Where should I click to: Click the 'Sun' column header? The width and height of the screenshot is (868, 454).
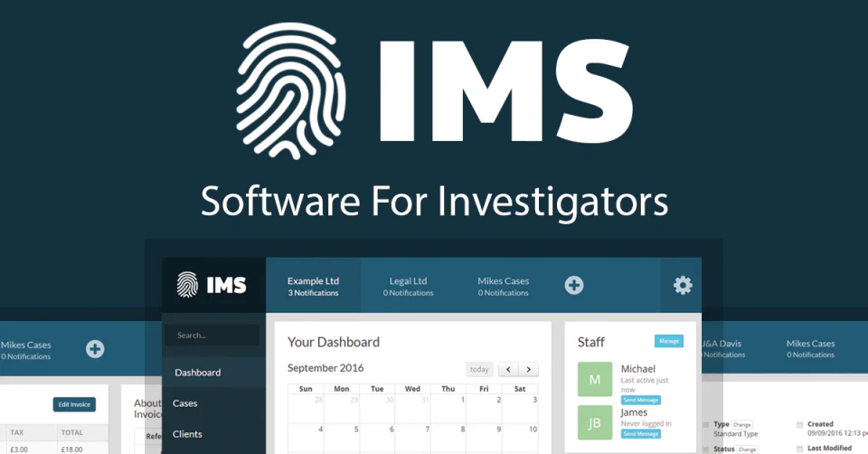pyautogui.click(x=306, y=389)
